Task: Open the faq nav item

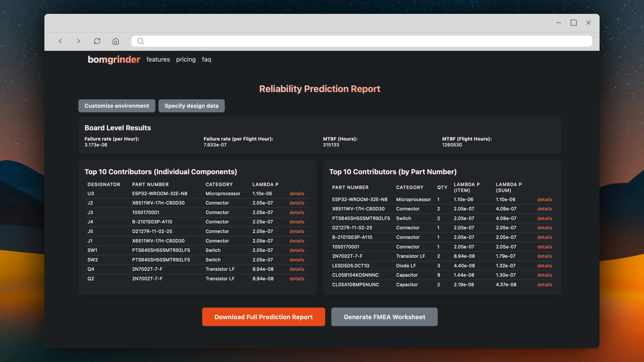Action: pyautogui.click(x=207, y=59)
